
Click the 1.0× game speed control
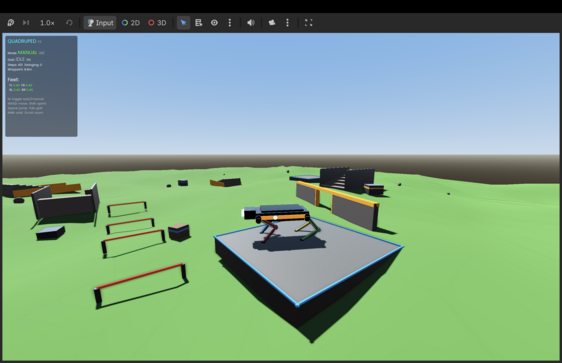[x=47, y=23]
